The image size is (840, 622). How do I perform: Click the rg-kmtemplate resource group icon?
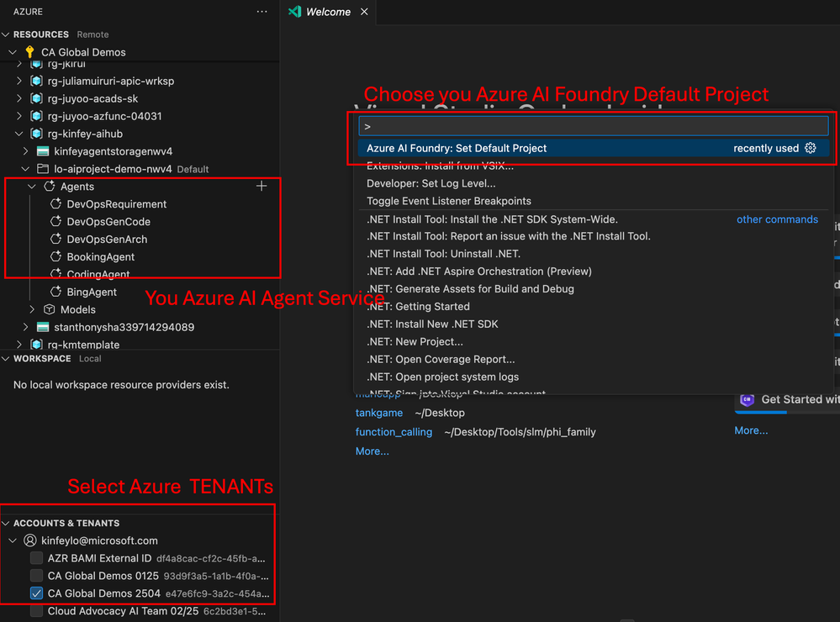point(36,345)
